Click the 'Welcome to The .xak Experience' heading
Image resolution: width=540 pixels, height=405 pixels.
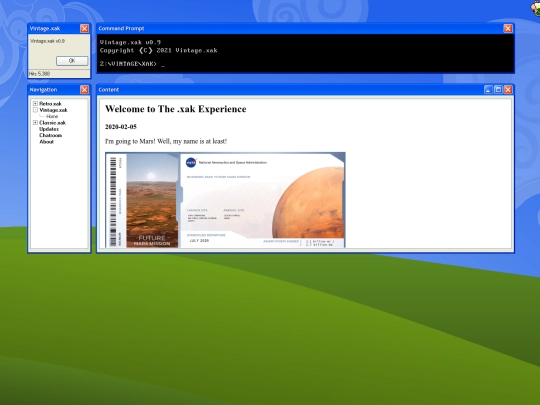176,109
